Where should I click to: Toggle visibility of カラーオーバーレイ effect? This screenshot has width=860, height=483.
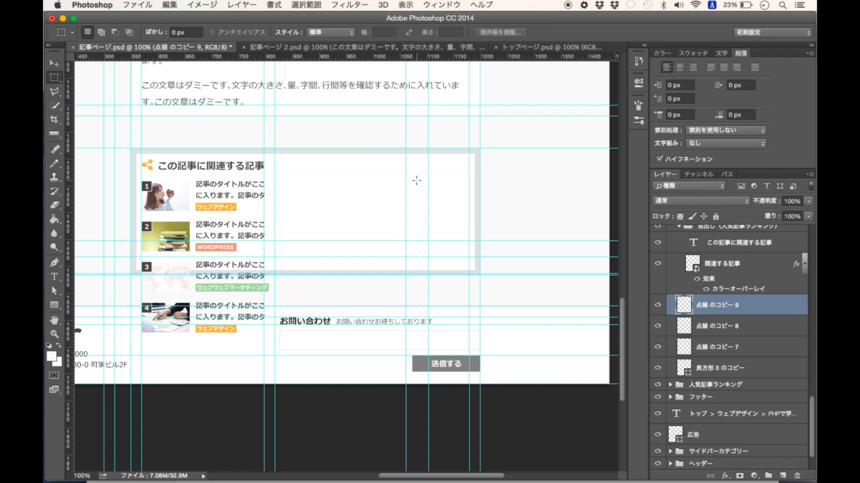[706, 289]
